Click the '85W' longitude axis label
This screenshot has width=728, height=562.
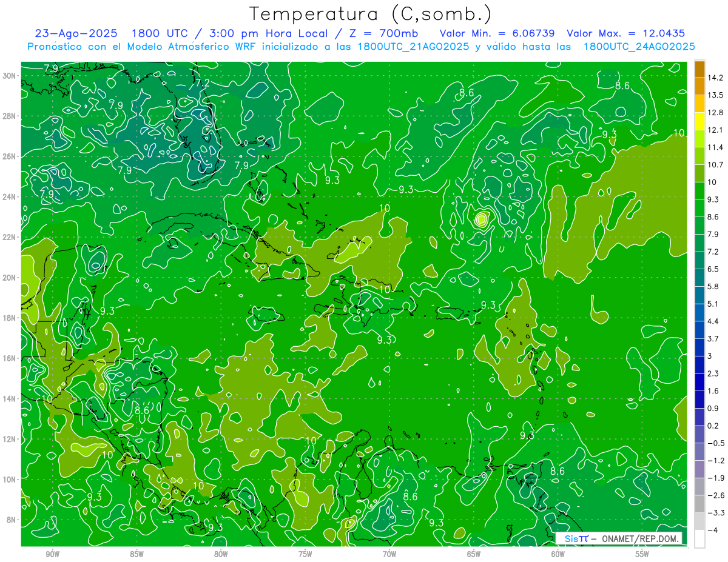[x=137, y=554]
